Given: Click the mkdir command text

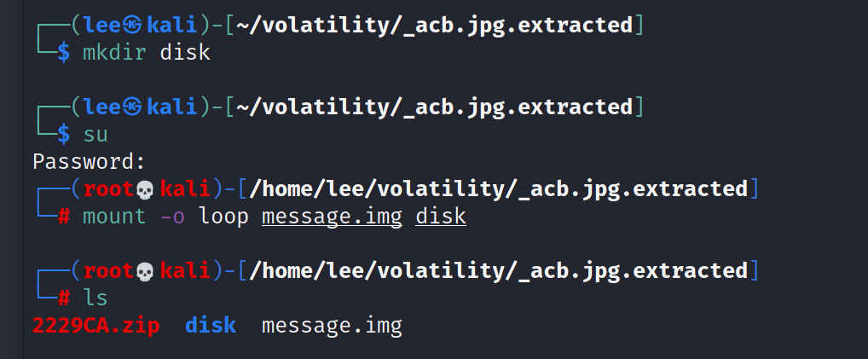Looking at the screenshot, I should click(114, 53).
